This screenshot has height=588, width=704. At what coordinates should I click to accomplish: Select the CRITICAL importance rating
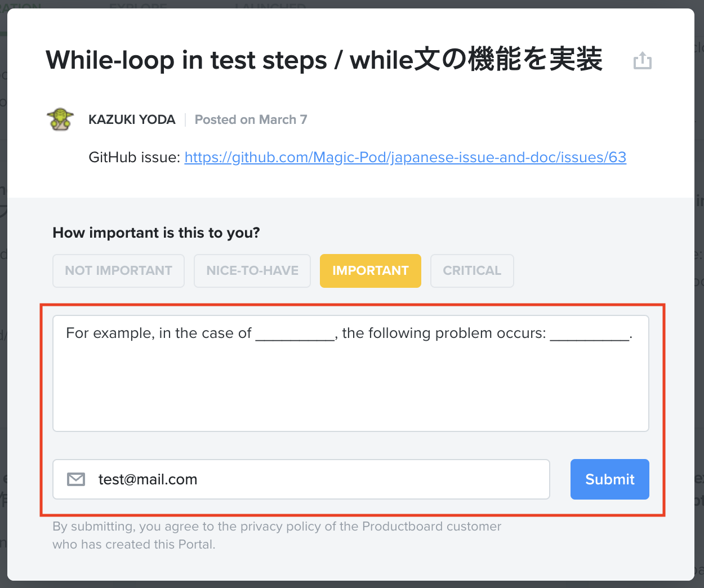coord(472,271)
